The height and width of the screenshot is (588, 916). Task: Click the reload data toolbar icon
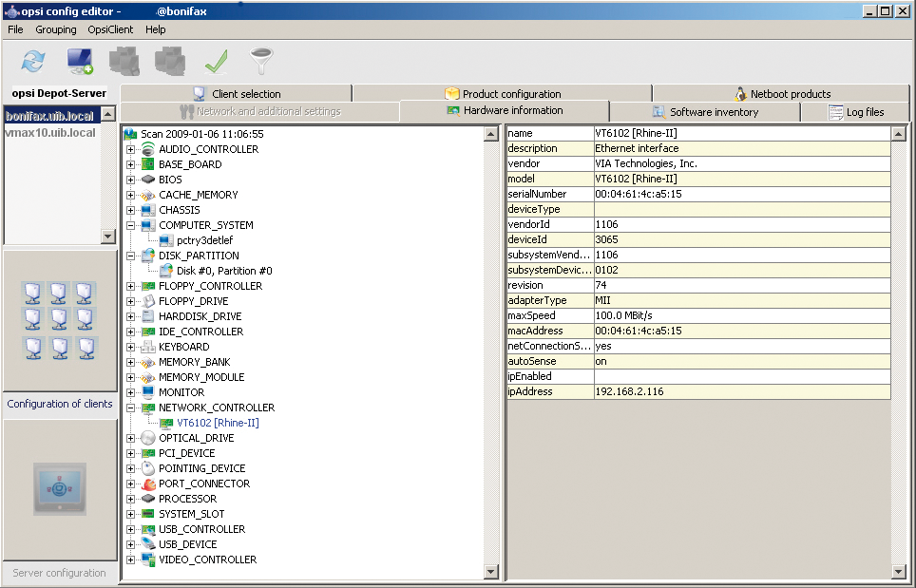click(33, 61)
